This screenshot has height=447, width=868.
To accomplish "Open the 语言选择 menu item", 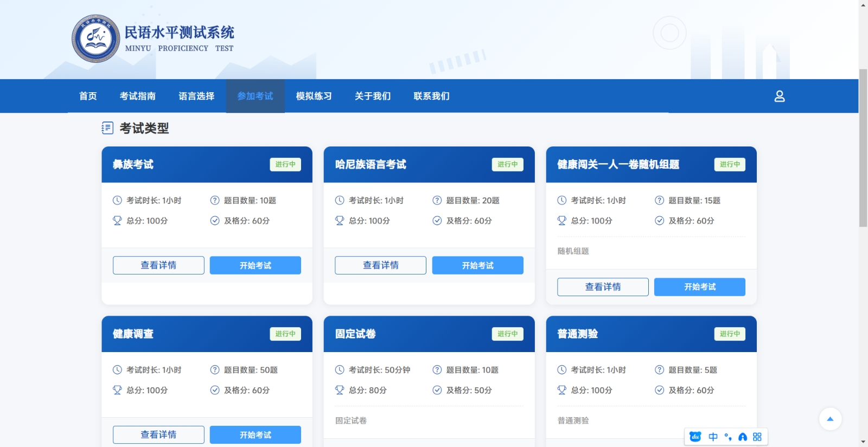I will tap(196, 96).
